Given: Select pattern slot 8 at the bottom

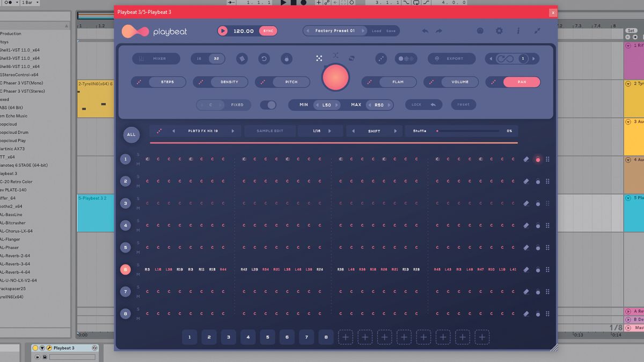Looking at the screenshot, I should pyautogui.click(x=326, y=337).
